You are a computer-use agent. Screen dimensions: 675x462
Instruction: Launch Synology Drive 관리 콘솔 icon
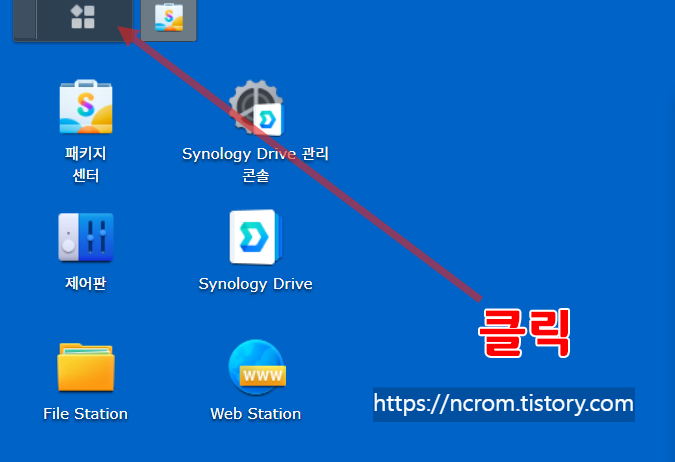click(256, 108)
